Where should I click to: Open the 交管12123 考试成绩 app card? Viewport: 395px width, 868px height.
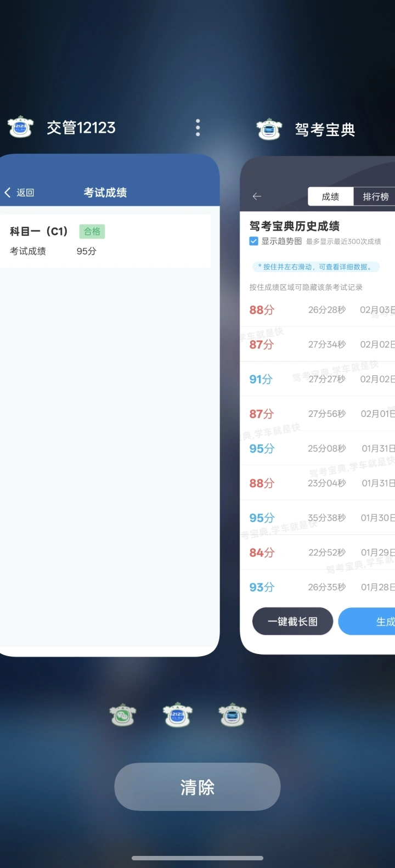coord(110,439)
